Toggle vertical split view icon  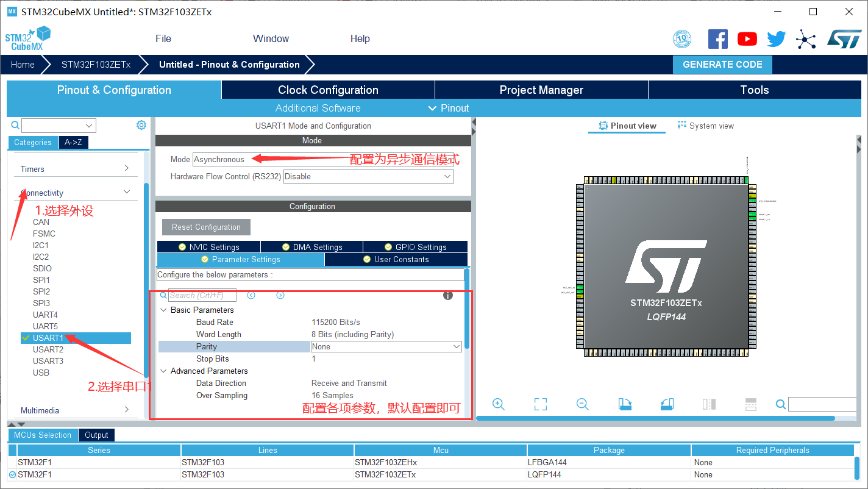709,404
